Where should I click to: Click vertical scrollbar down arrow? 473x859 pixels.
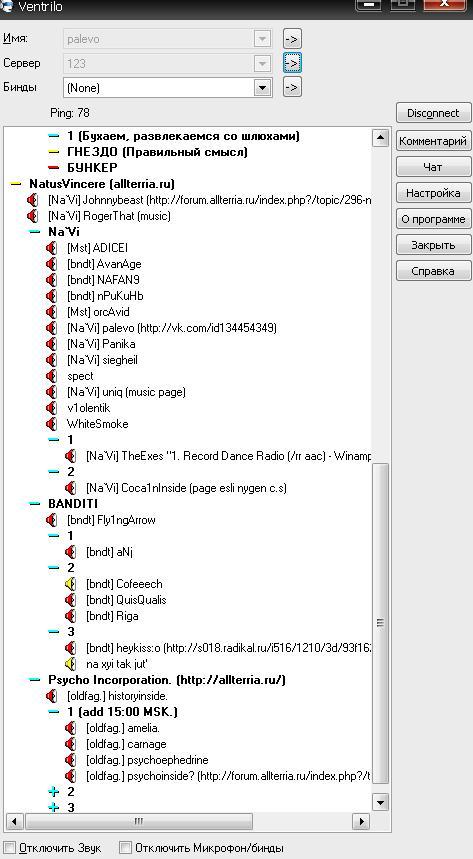(380, 803)
